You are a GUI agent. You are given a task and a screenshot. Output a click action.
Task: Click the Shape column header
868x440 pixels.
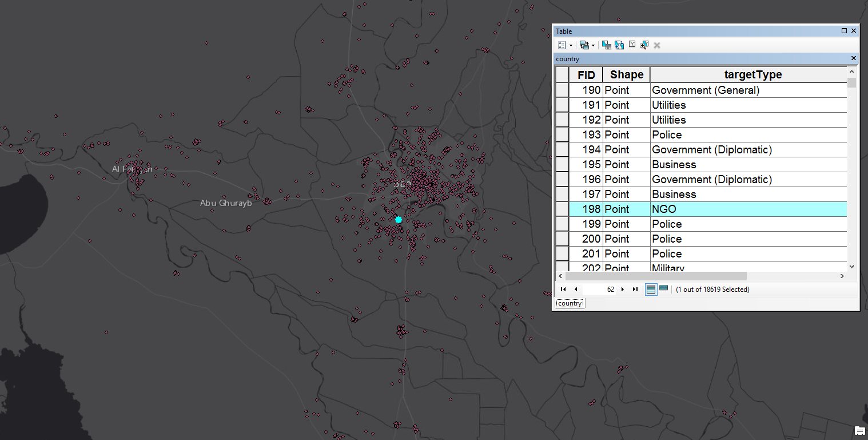pyautogui.click(x=627, y=74)
